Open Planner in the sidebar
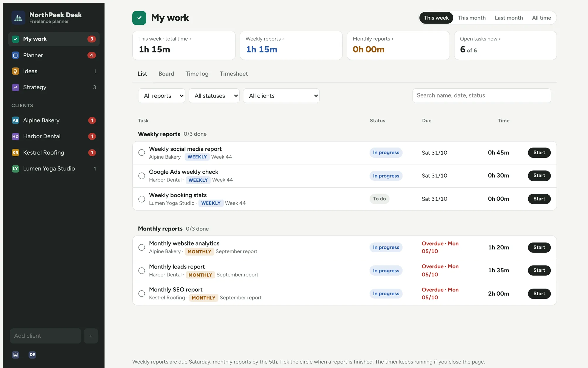The height and width of the screenshot is (368, 588). [x=54, y=55]
